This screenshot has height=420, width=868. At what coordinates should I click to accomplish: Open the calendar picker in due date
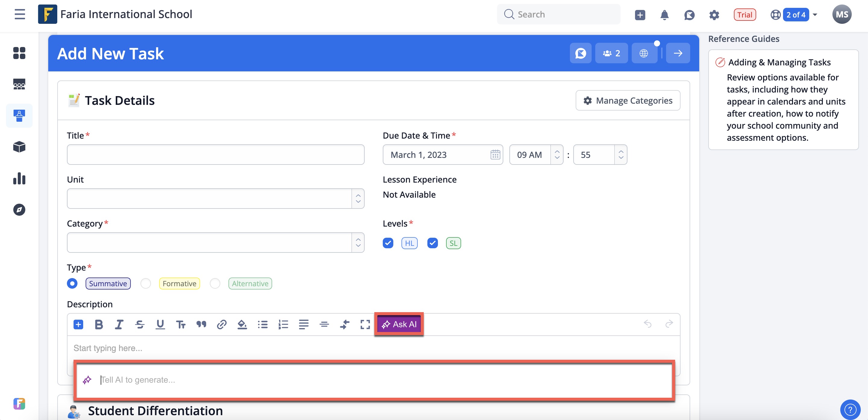click(x=495, y=155)
